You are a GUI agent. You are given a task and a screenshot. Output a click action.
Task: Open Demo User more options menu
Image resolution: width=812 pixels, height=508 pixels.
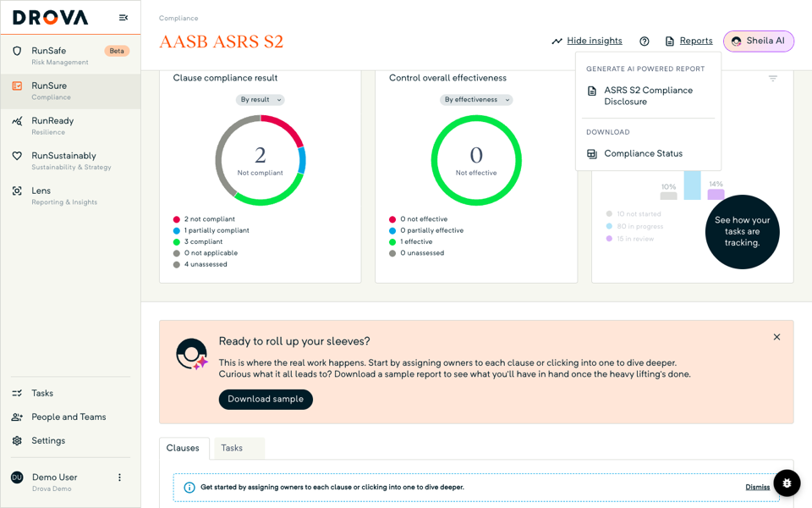(119, 478)
